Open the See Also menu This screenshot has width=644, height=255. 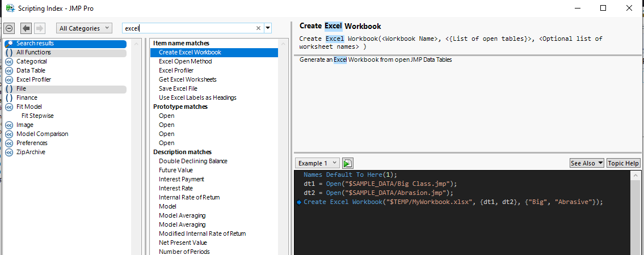pyautogui.click(x=587, y=163)
